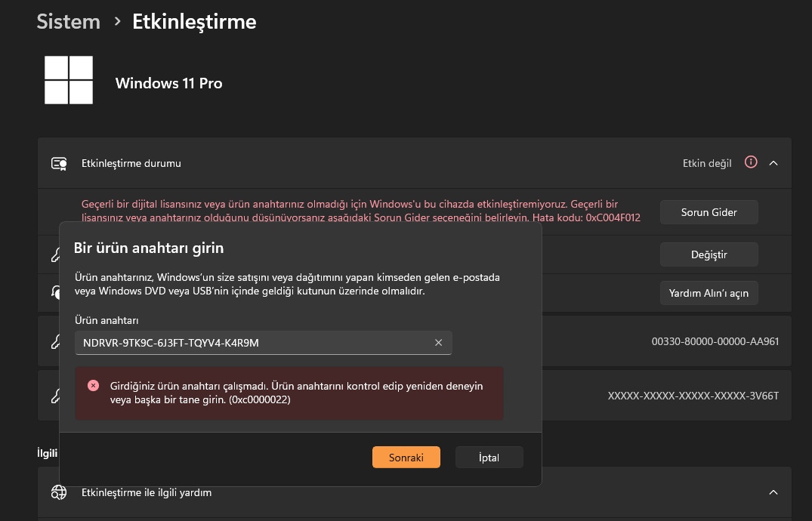The height and width of the screenshot is (521, 812).
Task: Click the red error icon in dialog
Action: (x=93, y=385)
